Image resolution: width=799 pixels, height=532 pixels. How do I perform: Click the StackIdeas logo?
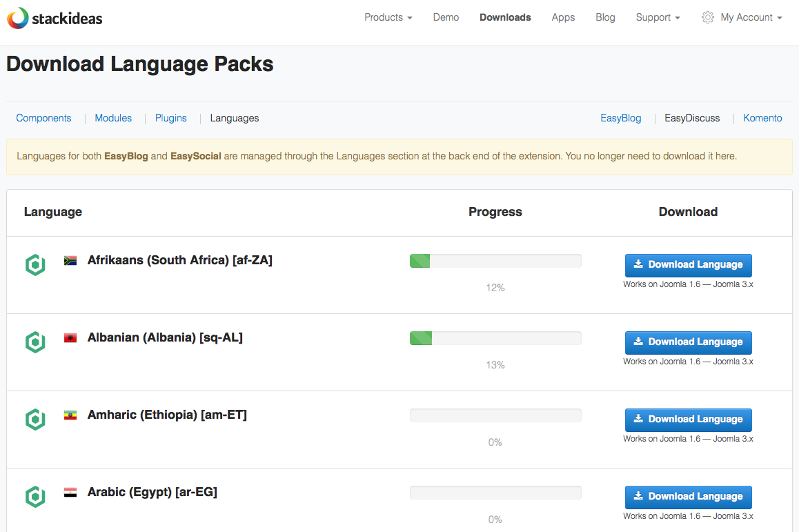(55, 18)
